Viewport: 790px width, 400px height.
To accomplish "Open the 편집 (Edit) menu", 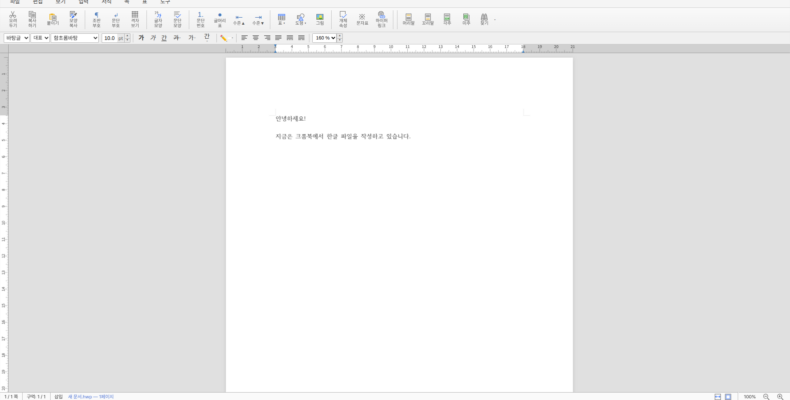I will click(37, 2).
